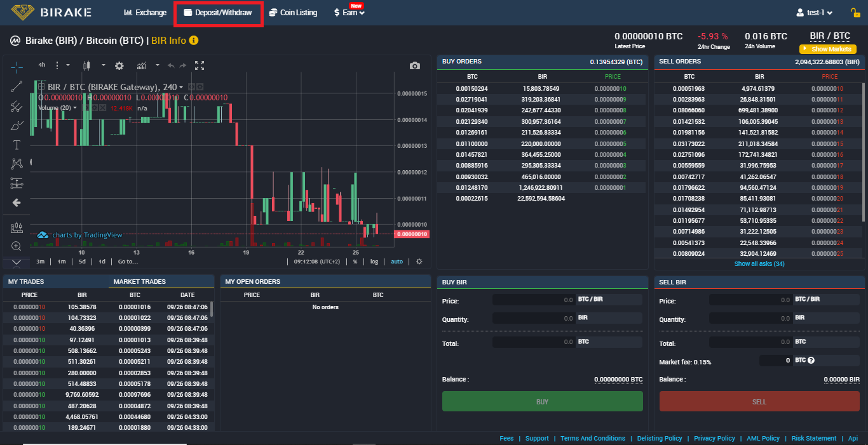Image resolution: width=868 pixels, height=445 pixels.
Task: Open the Fees link in footer
Action: pyautogui.click(x=506, y=438)
